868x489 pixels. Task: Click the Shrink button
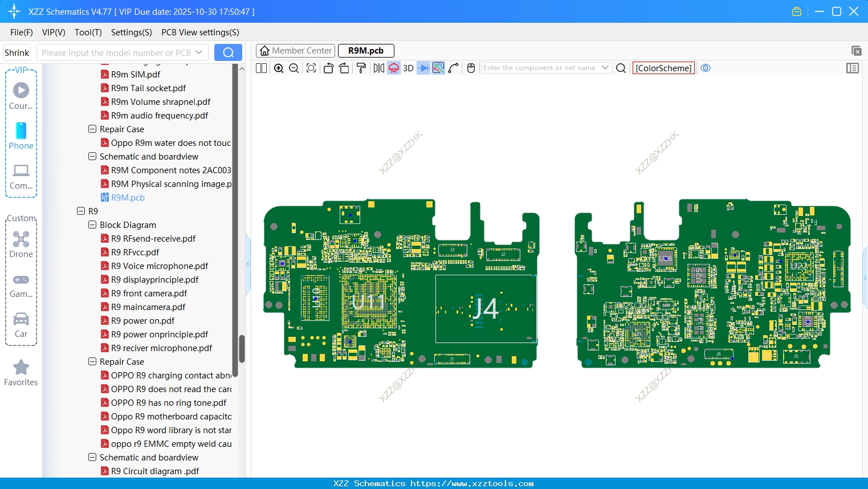[x=17, y=52]
